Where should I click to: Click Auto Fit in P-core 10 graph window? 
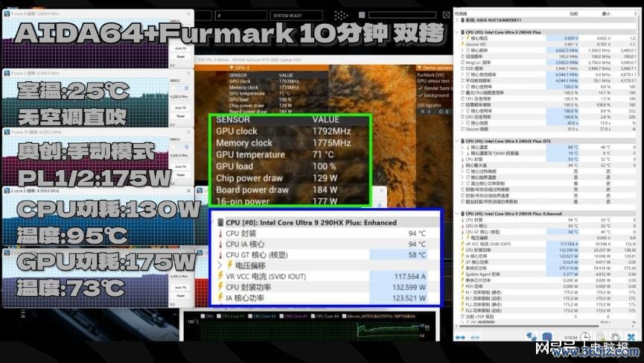[181, 166]
